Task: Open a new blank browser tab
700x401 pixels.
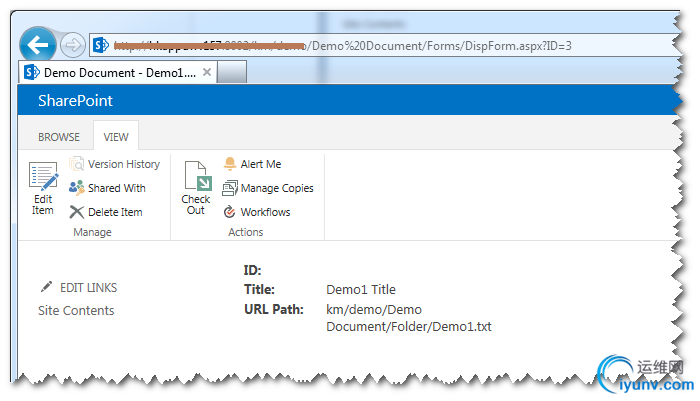Action: click(232, 72)
